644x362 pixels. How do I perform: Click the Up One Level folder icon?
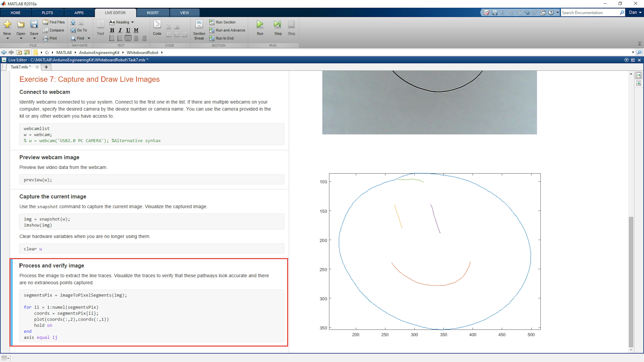click(x=19, y=52)
